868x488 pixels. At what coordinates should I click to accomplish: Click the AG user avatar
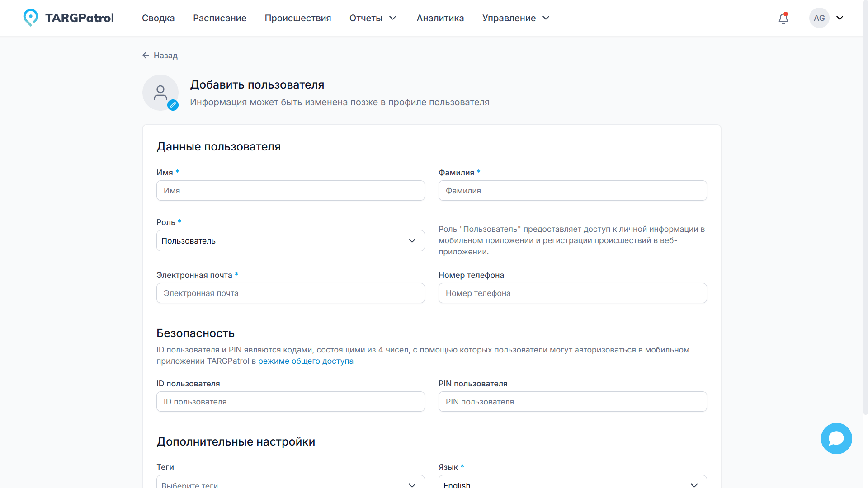pyautogui.click(x=819, y=18)
